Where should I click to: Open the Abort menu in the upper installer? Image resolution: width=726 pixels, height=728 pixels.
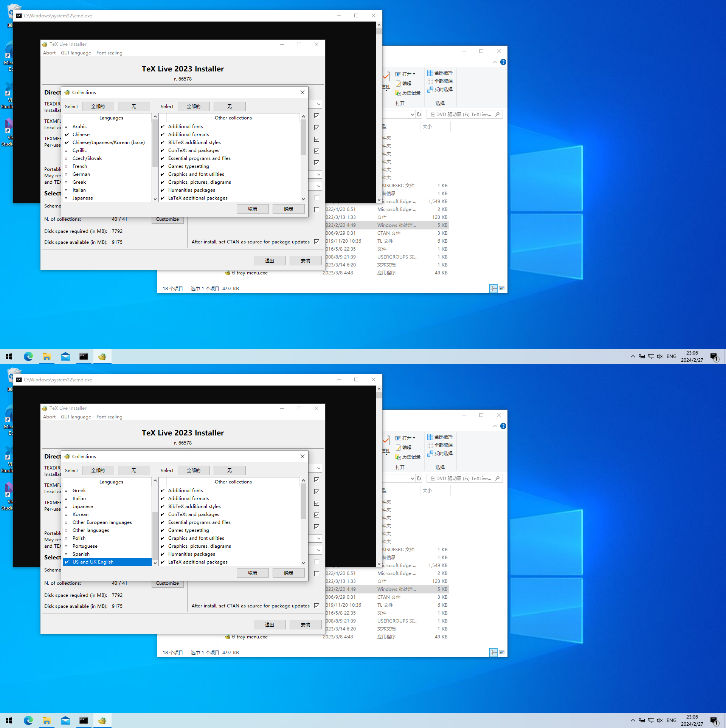49,53
